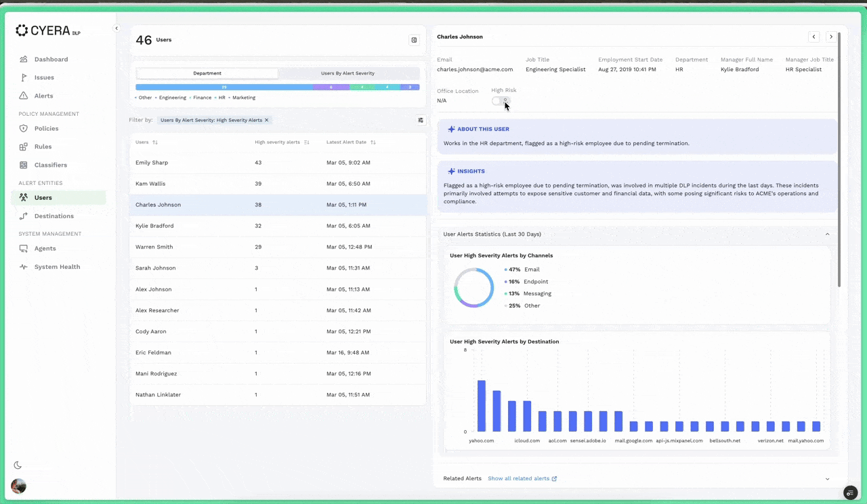Open the Dashboard icon in sidebar

[x=24, y=60]
